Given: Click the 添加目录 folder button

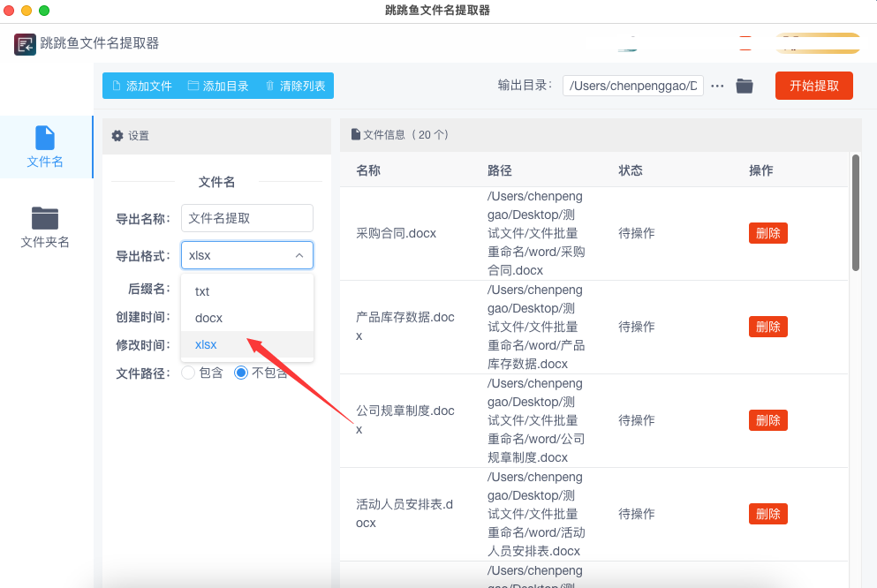Looking at the screenshot, I should [218, 86].
